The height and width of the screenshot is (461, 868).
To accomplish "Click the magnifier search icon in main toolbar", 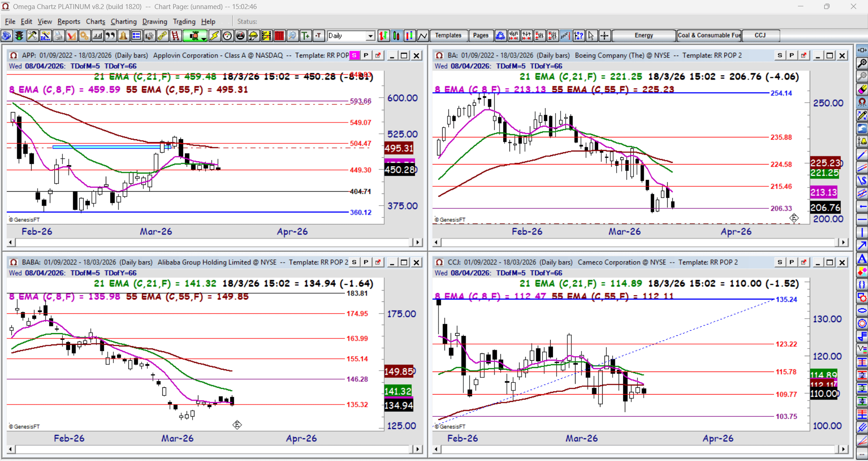I will pos(292,36).
